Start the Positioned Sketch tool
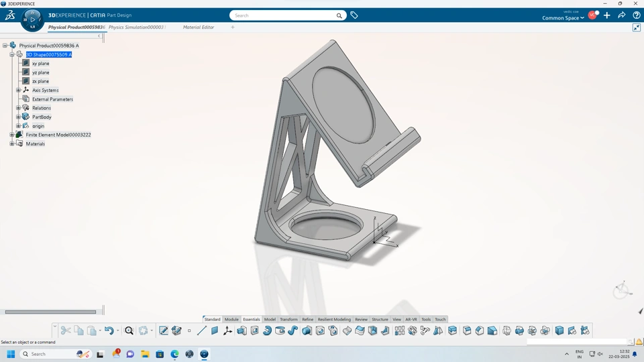This screenshot has width=644, height=362. tap(164, 330)
